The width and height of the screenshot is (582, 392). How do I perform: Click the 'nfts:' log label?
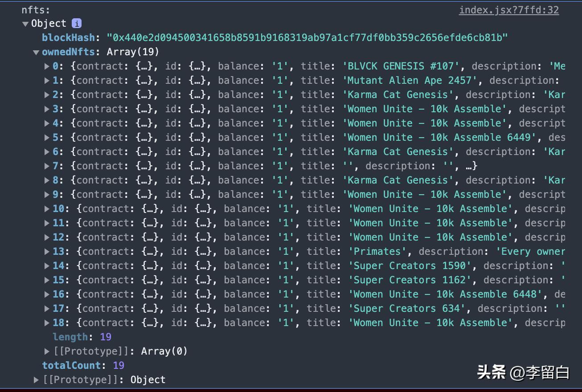pos(36,9)
